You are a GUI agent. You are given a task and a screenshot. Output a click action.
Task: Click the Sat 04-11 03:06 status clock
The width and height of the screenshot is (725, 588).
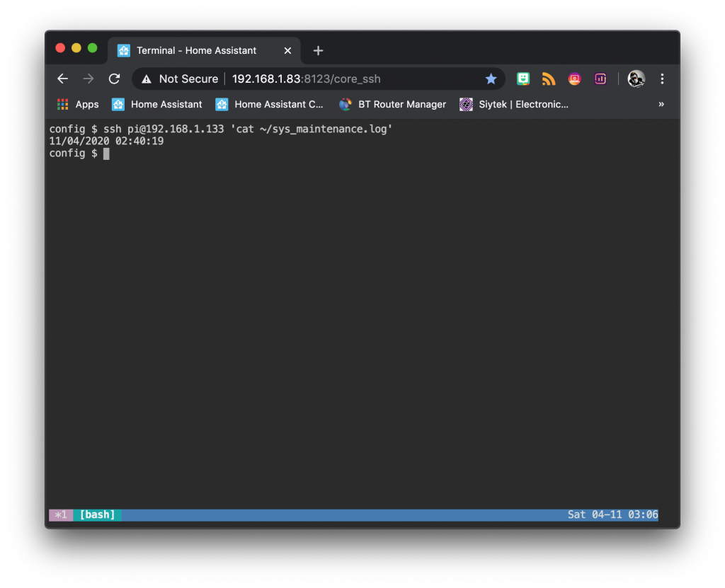pyautogui.click(x=612, y=515)
